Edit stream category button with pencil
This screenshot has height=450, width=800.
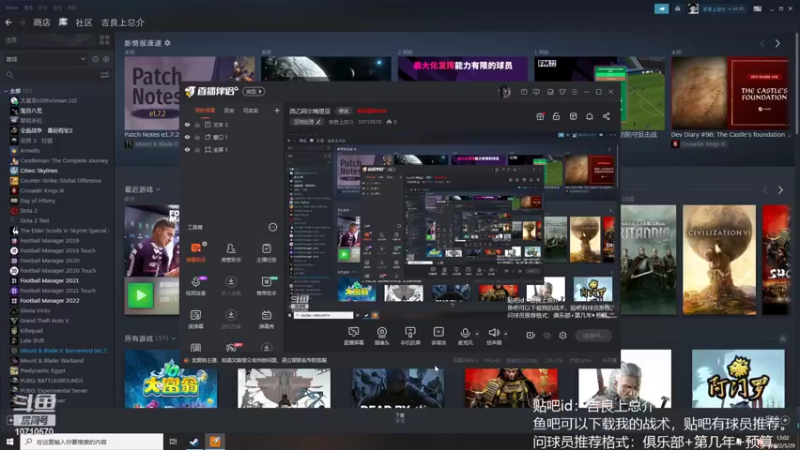pos(307,122)
